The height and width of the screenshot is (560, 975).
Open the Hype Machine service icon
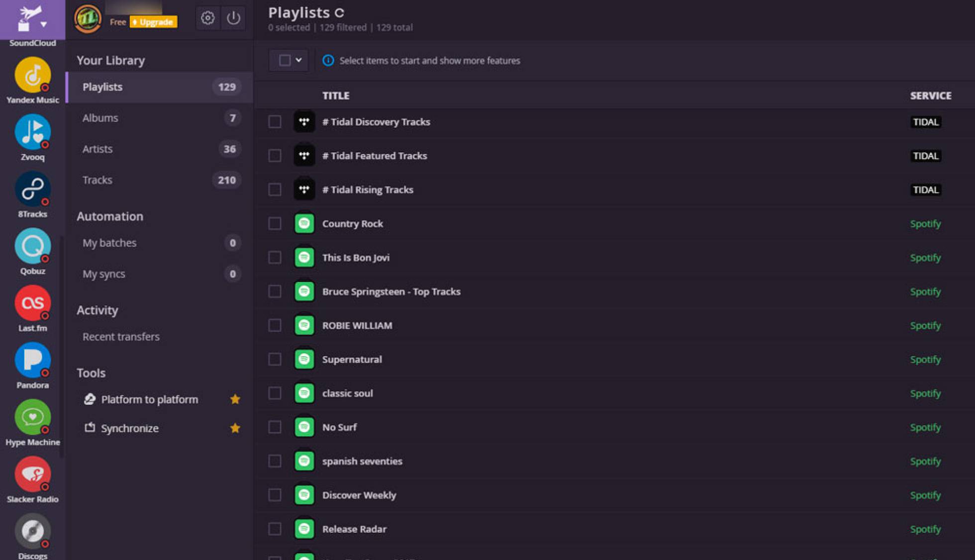(x=33, y=417)
